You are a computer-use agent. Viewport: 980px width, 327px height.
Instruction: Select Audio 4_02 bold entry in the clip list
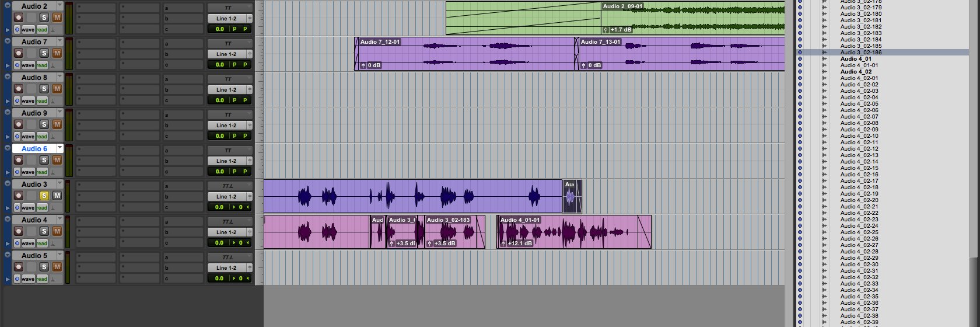point(856,72)
